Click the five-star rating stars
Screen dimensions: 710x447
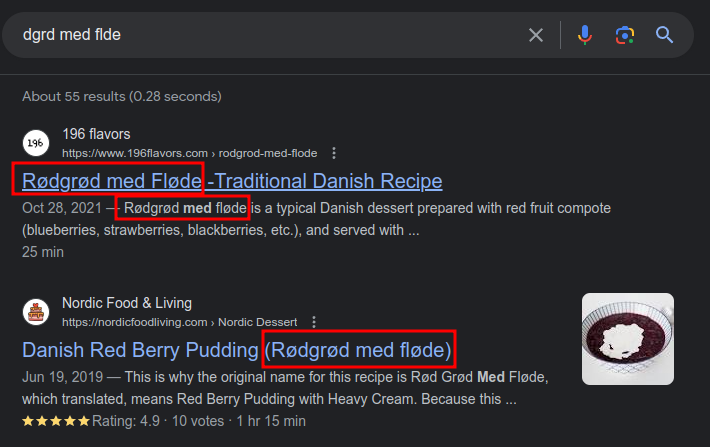coord(56,420)
